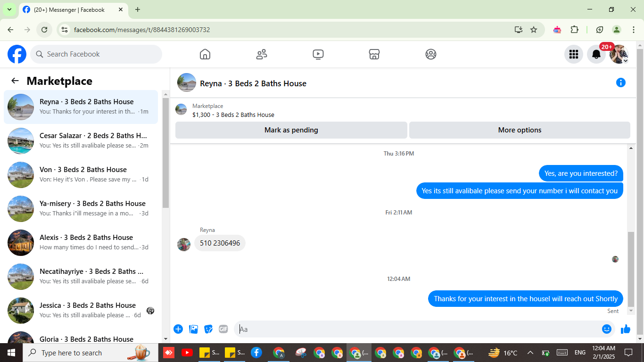
Task: Focus the Search Facebook field
Action: [x=96, y=54]
